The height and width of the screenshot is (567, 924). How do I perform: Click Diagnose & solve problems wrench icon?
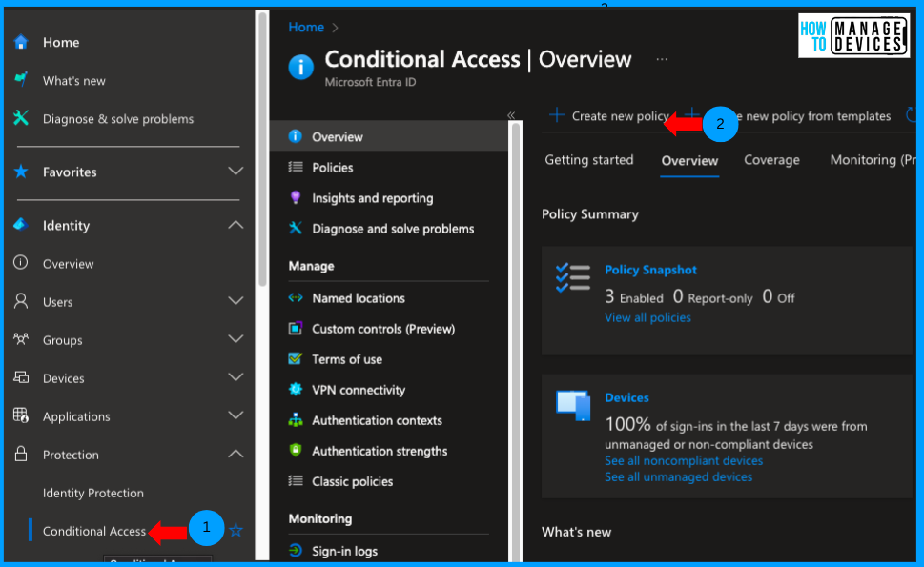coord(21,118)
